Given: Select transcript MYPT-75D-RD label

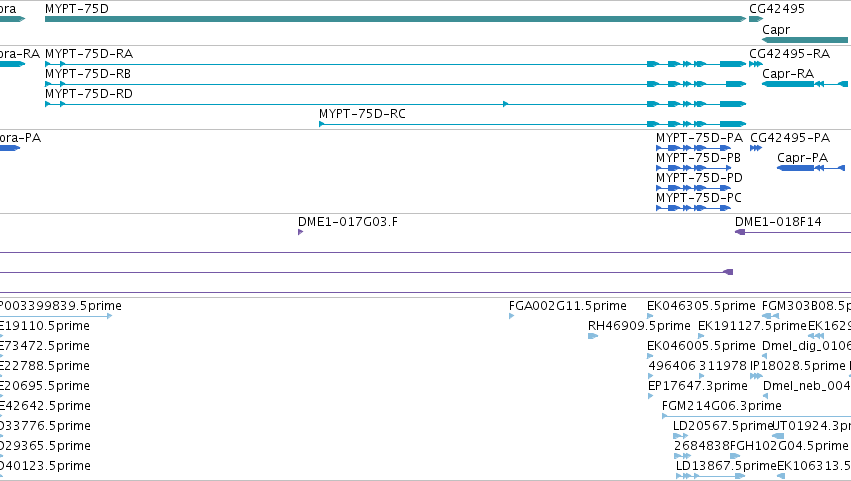Looking at the screenshot, I should pos(89,94).
